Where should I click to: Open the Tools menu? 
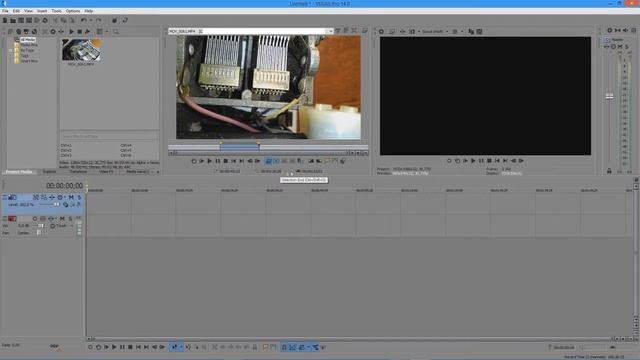(56, 11)
